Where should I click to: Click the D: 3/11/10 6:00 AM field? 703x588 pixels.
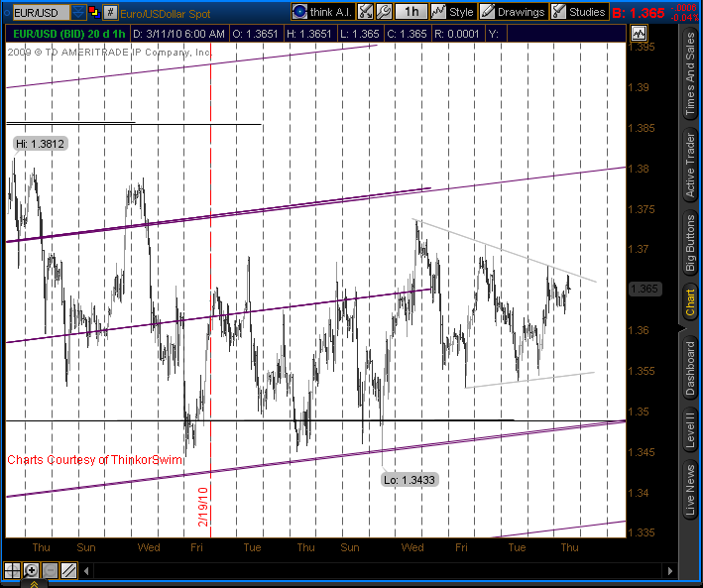(178, 34)
